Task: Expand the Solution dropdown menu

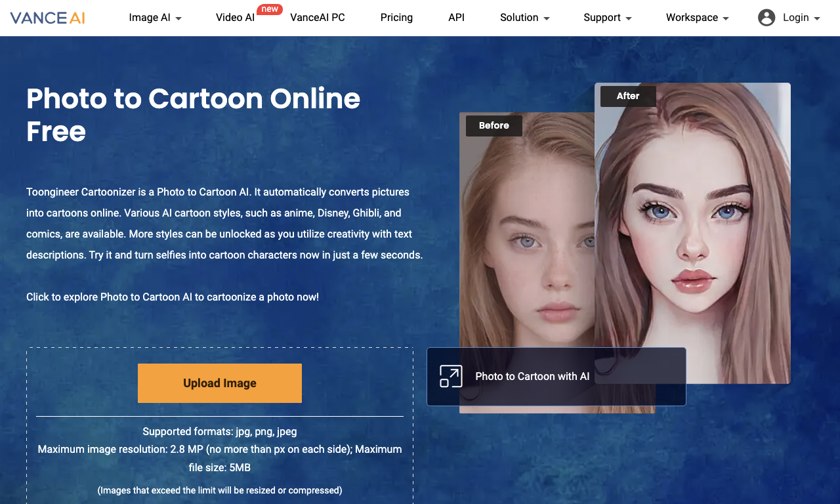Action: click(x=525, y=18)
